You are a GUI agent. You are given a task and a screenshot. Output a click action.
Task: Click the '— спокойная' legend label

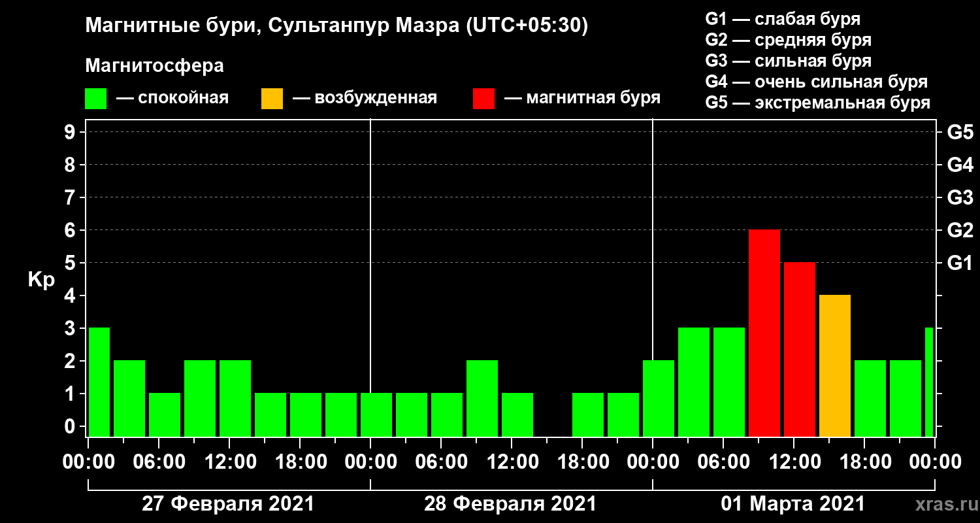coord(172,99)
